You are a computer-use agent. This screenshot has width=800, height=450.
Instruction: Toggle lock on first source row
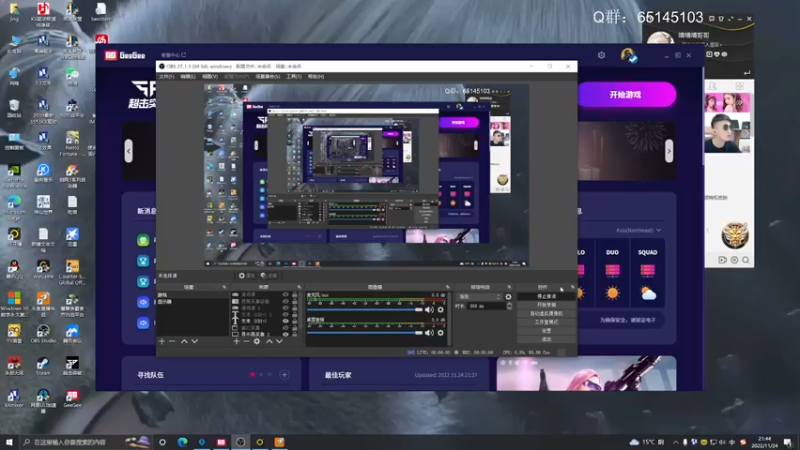[x=294, y=294]
